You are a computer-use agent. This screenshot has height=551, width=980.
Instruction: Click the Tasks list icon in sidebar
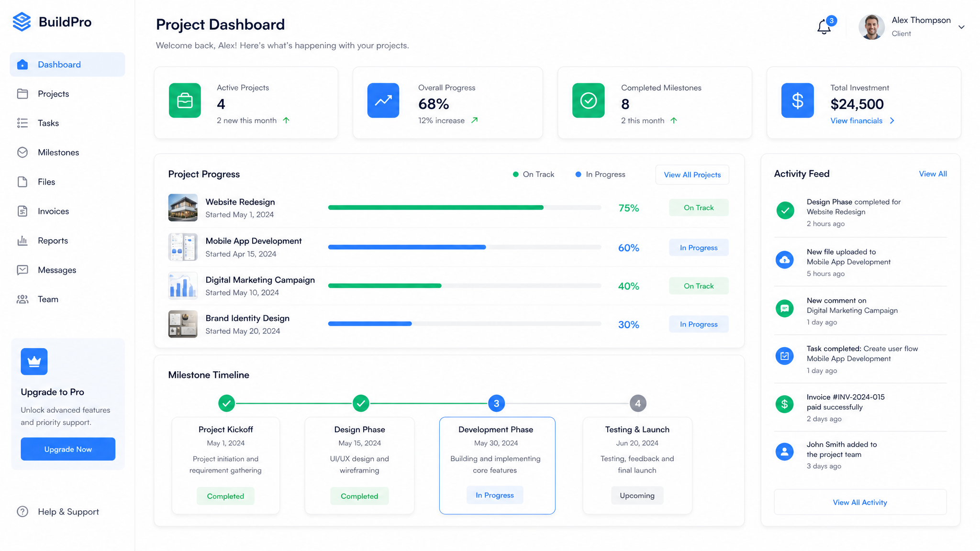[22, 123]
